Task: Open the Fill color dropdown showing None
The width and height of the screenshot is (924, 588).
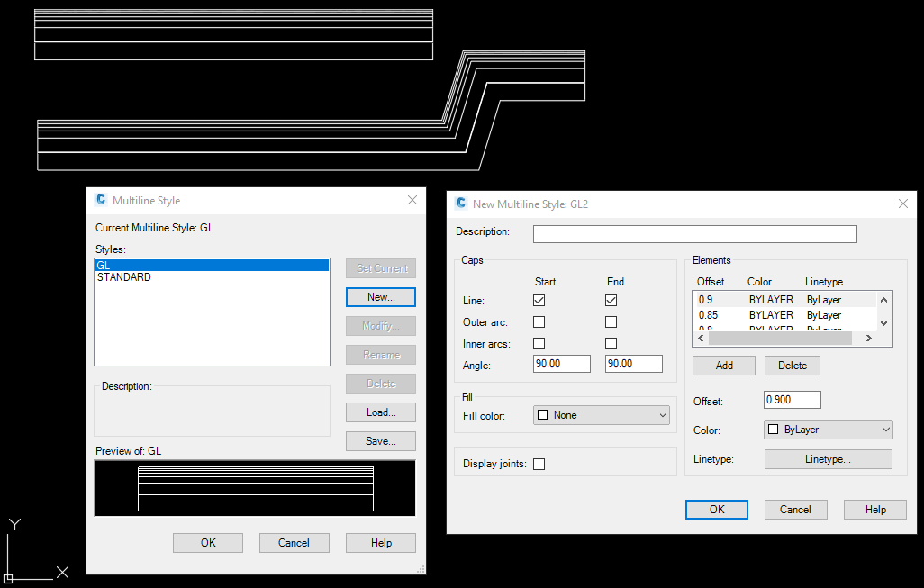Action: click(601, 415)
